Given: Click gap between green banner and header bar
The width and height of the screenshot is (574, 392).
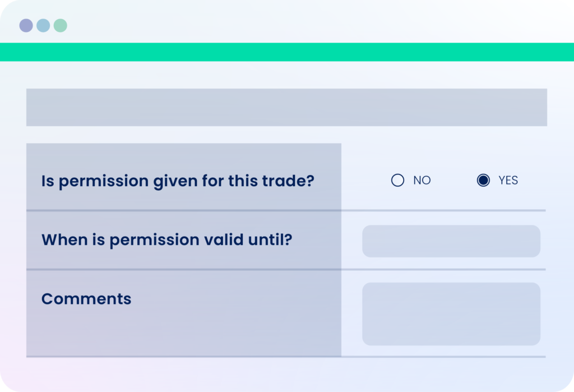Looking at the screenshot, I should tap(287, 75).
